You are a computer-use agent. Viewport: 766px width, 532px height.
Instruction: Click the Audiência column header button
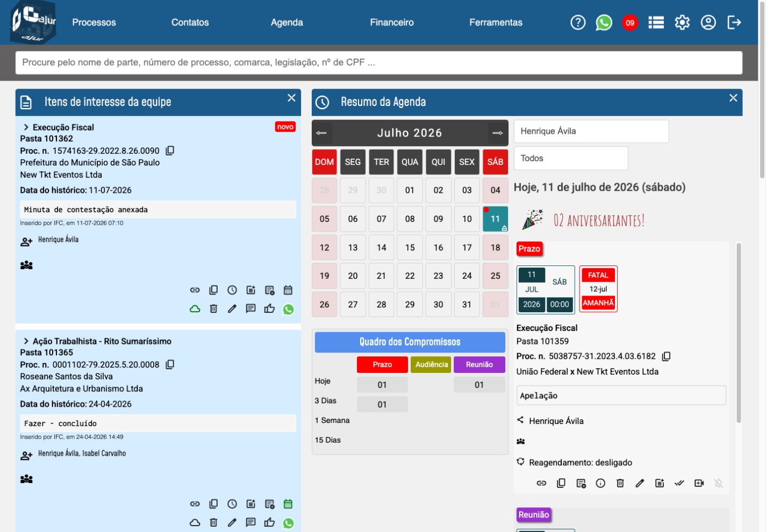coord(431,364)
